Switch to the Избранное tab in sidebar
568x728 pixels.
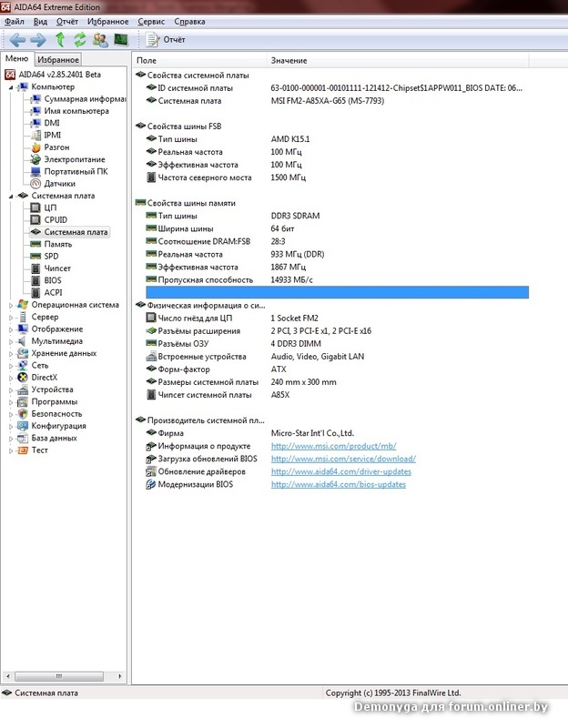58,59
